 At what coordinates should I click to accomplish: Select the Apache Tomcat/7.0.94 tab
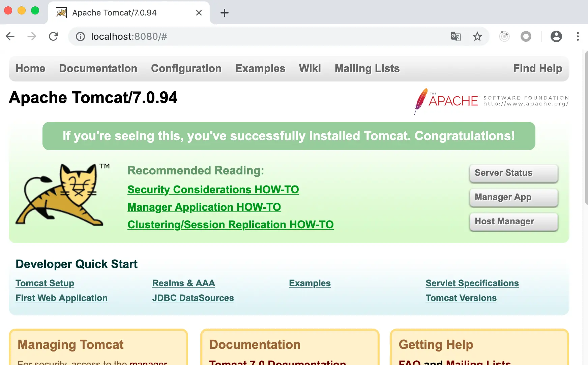pyautogui.click(x=129, y=13)
